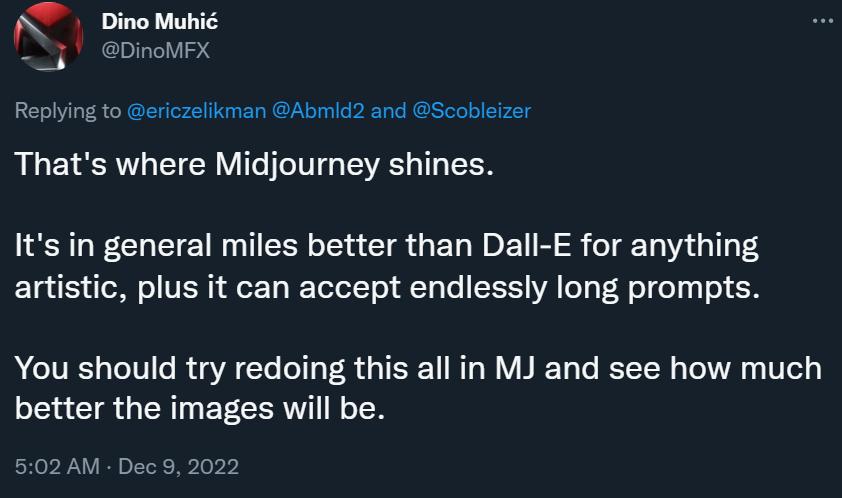Click the phrase "better the images will be."

(x=199, y=408)
